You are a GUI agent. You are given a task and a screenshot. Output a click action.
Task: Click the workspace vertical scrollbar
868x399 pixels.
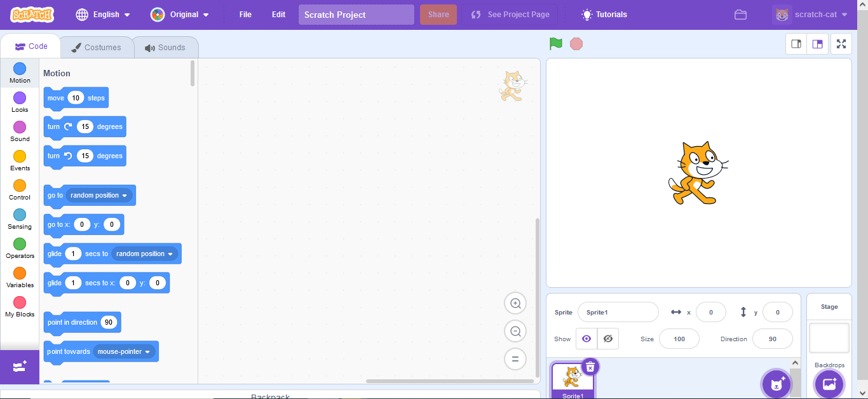coord(538,297)
